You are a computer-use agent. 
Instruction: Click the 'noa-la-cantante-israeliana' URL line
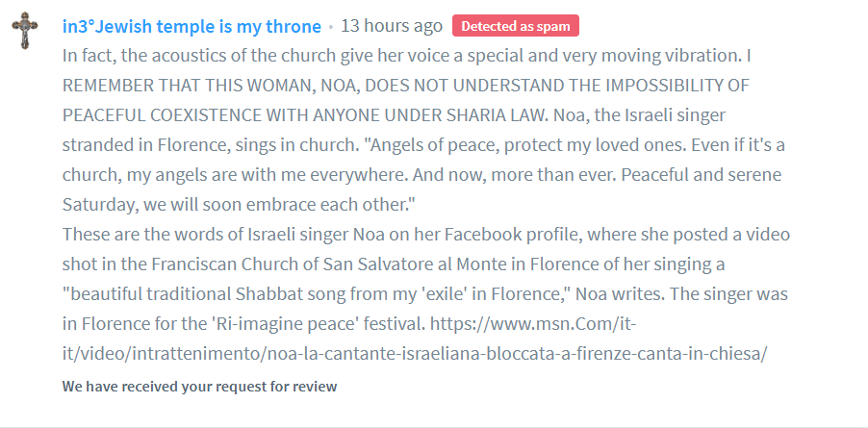coord(414,353)
